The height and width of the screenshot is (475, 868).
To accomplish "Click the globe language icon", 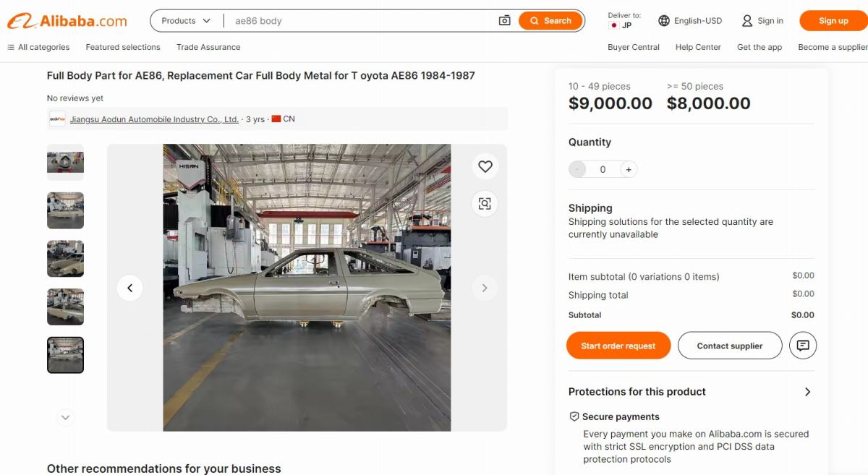I will click(664, 21).
